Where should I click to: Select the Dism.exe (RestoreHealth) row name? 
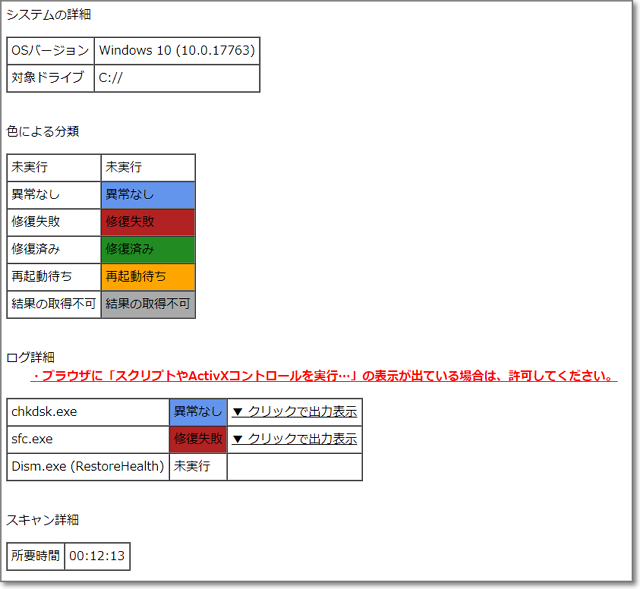pyautogui.click(x=88, y=466)
